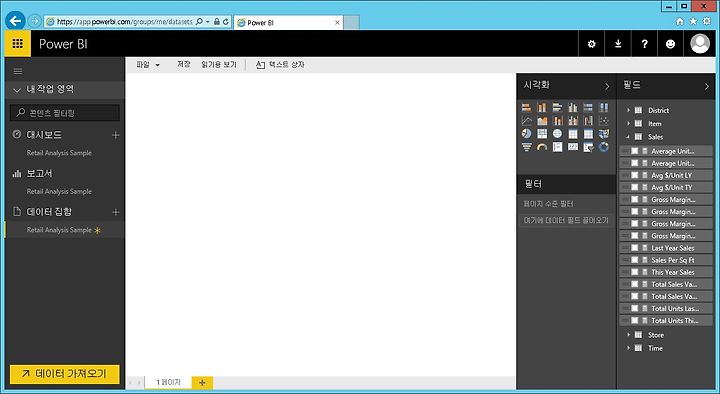Add a new report page plus button
The height and width of the screenshot is (394, 720).
[202, 382]
